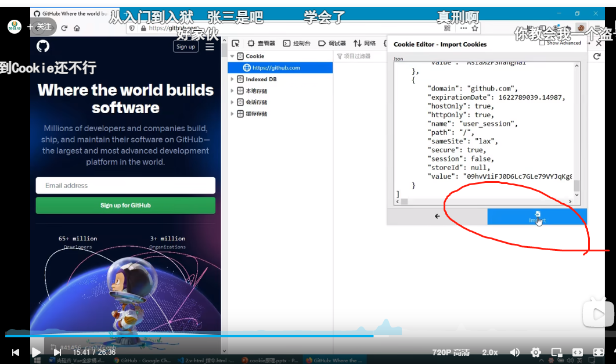Open the page actions three-dots menu
The height and width of the screenshot is (364, 616).
pos(463,28)
